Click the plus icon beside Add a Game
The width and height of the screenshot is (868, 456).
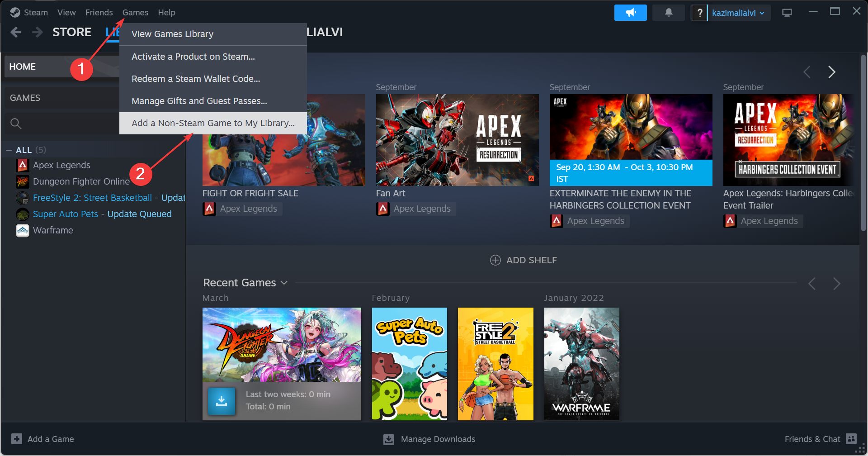(17, 439)
